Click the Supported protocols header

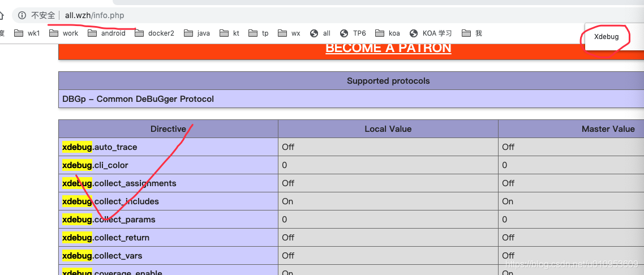pyautogui.click(x=388, y=81)
